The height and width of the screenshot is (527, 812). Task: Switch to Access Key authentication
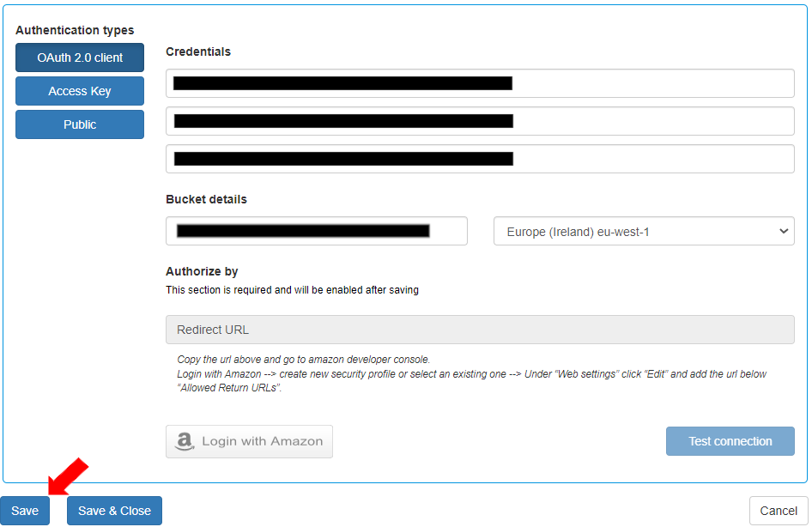click(80, 91)
